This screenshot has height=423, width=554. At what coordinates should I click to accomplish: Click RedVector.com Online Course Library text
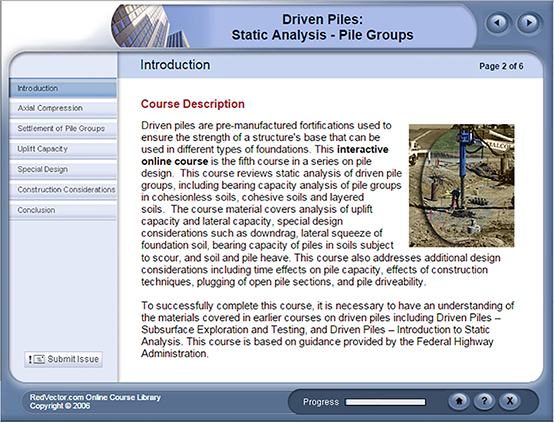[x=95, y=397]
